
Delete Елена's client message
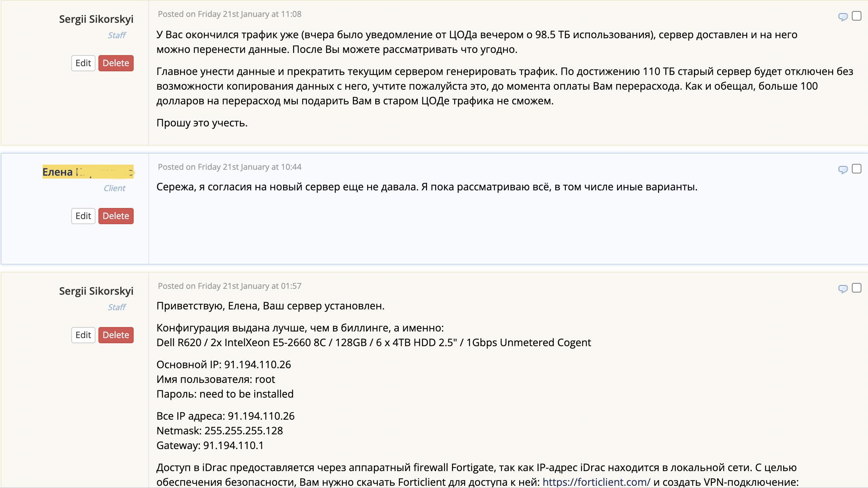click(x=116, y=216)
